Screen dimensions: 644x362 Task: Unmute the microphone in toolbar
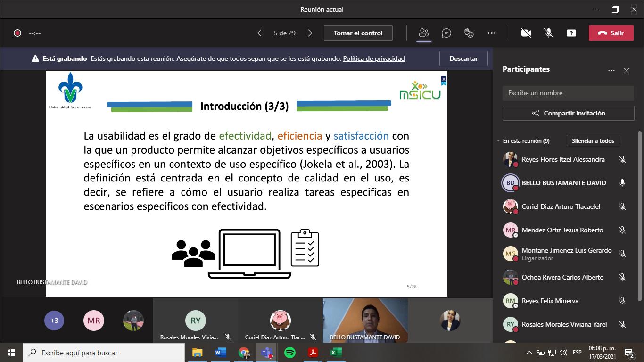coord(549,33)
